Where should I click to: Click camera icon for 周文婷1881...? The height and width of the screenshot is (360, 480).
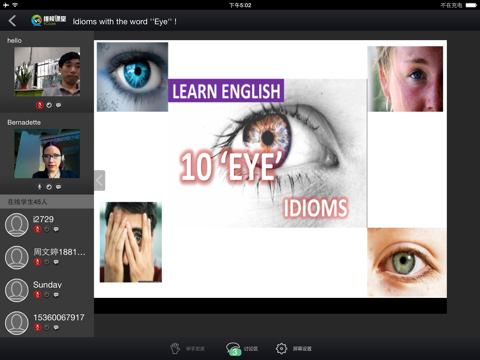(x=47, y=262)
